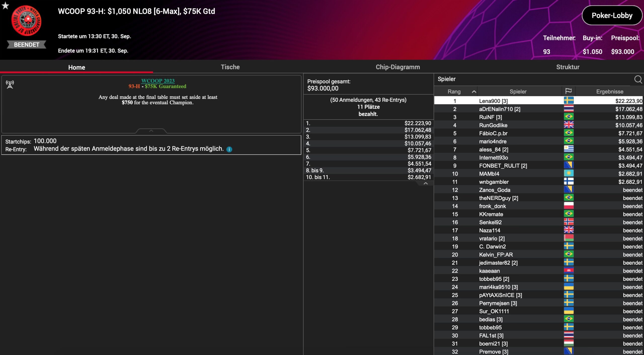Select player row Kelvin_FP:AR
Viewport: 644px width, 355px height.
(538, 255)
